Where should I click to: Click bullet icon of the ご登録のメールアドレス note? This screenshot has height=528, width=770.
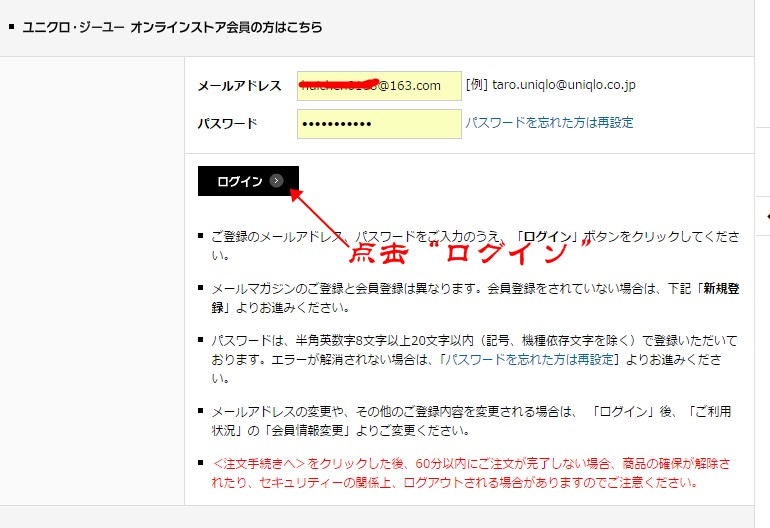point(200,238)
